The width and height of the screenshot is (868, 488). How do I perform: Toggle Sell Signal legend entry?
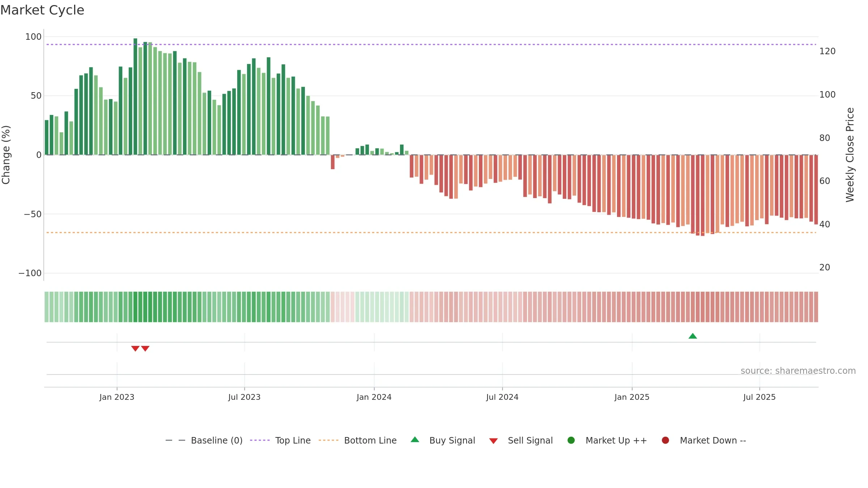[521, 441]
